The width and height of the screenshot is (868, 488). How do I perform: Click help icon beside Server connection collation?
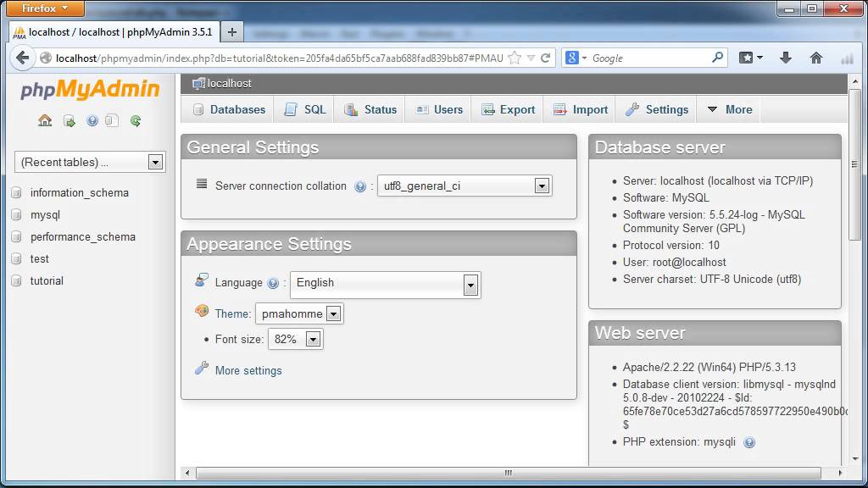(360, 186)
